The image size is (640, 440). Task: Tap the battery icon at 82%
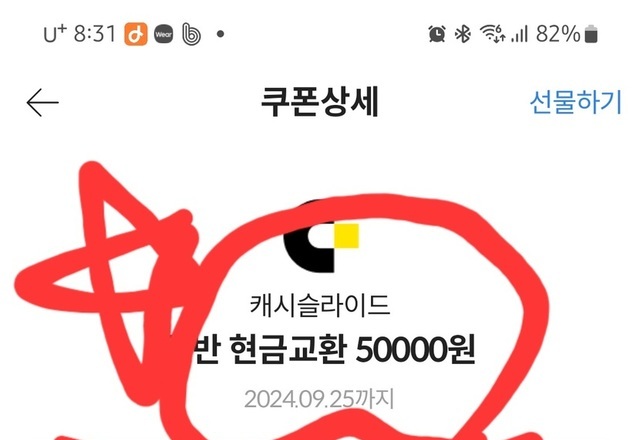coord(591,34)
